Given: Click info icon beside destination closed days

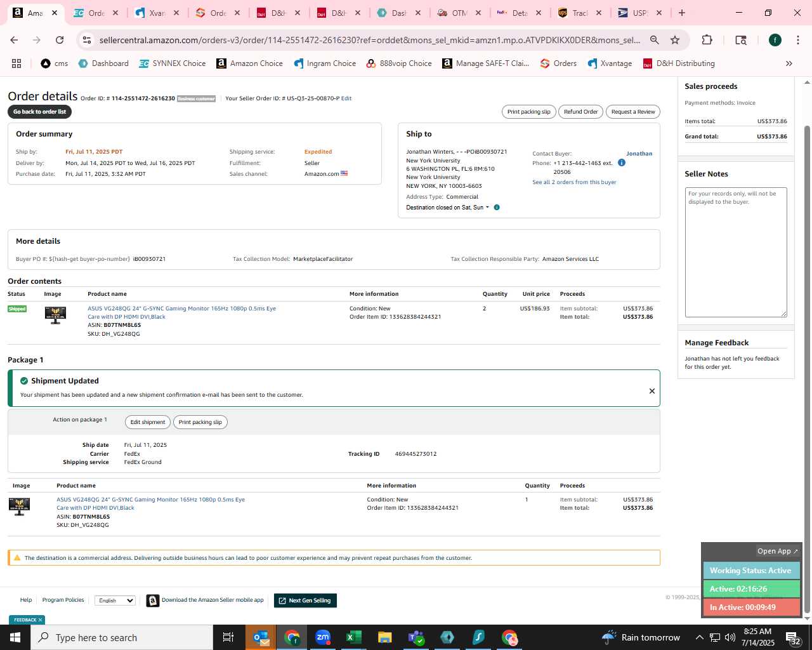Looking at the screenshot, I should click(x=497, y=208).
